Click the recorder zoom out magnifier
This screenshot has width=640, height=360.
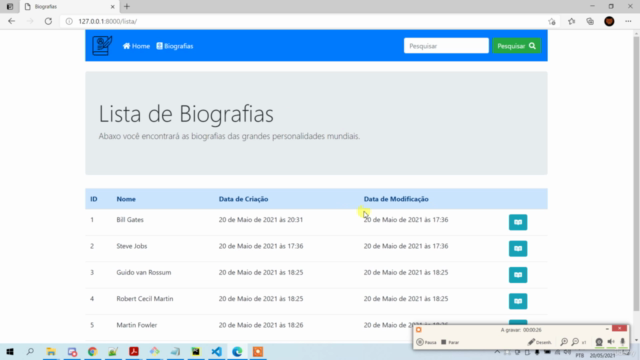(x=575, y=342)
